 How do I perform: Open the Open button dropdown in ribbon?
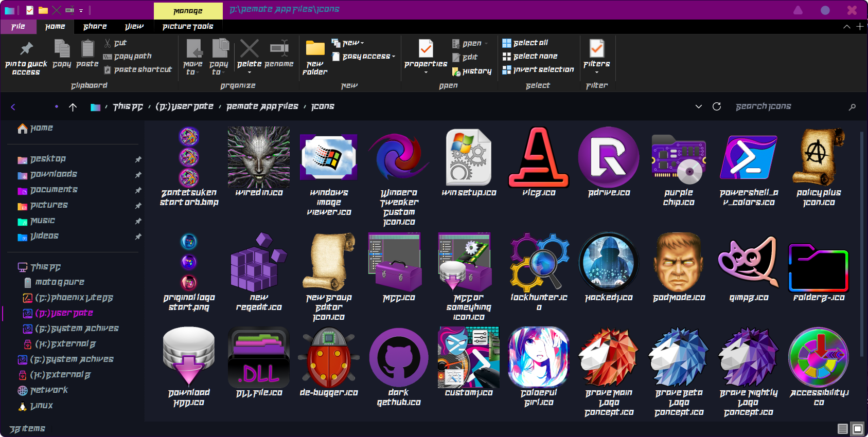[x=486, y=44]
